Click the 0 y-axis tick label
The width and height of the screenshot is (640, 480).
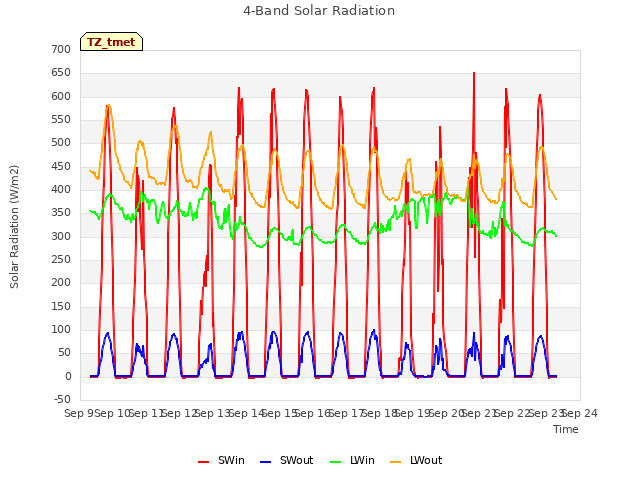click(68, 376)
